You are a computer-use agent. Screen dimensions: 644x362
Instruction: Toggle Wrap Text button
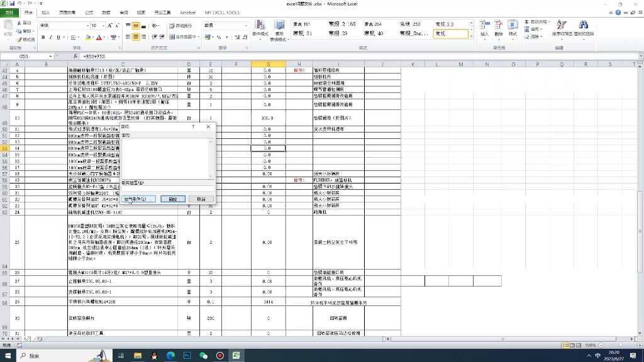180,26
